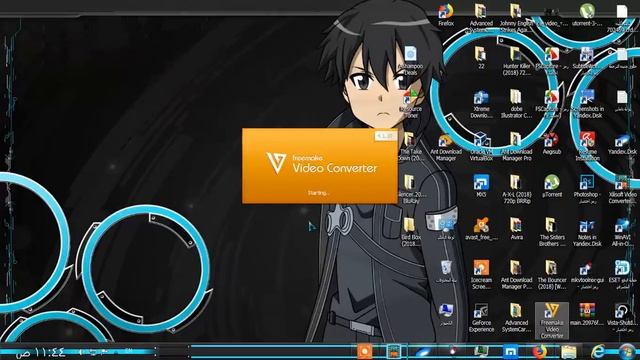The width and height of the screenshot is (640, 360).
Task: Open Maxthon browser on the taskbar
Action: pos(510,351)
